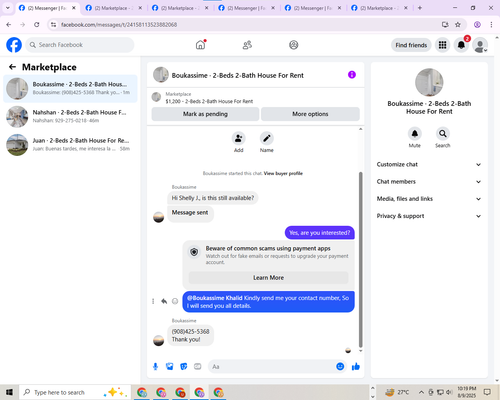Image resolution: width=500 pixels, height=400 pixels.
Task: Open Chrome profile icon
Action: 477,24
